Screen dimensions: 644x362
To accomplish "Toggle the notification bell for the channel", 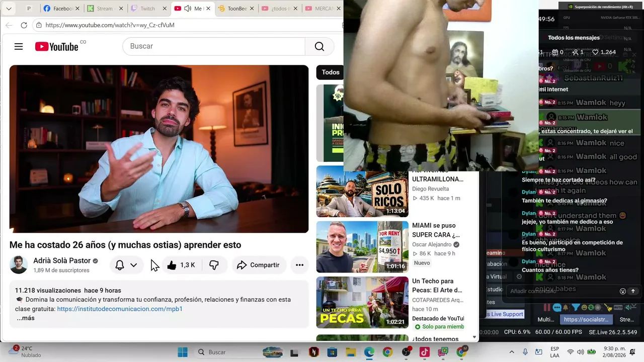I will (x=120, y=265).
